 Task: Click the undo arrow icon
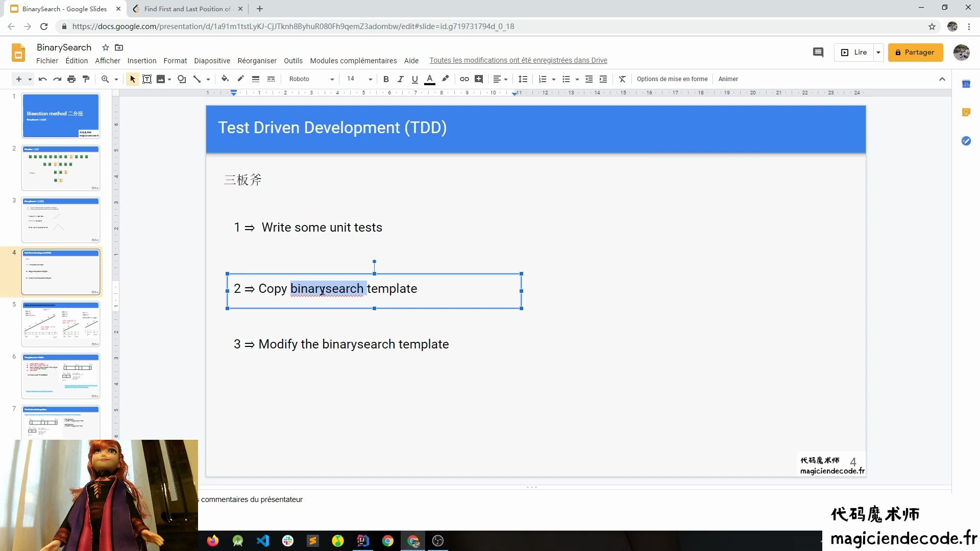(43, 79)
